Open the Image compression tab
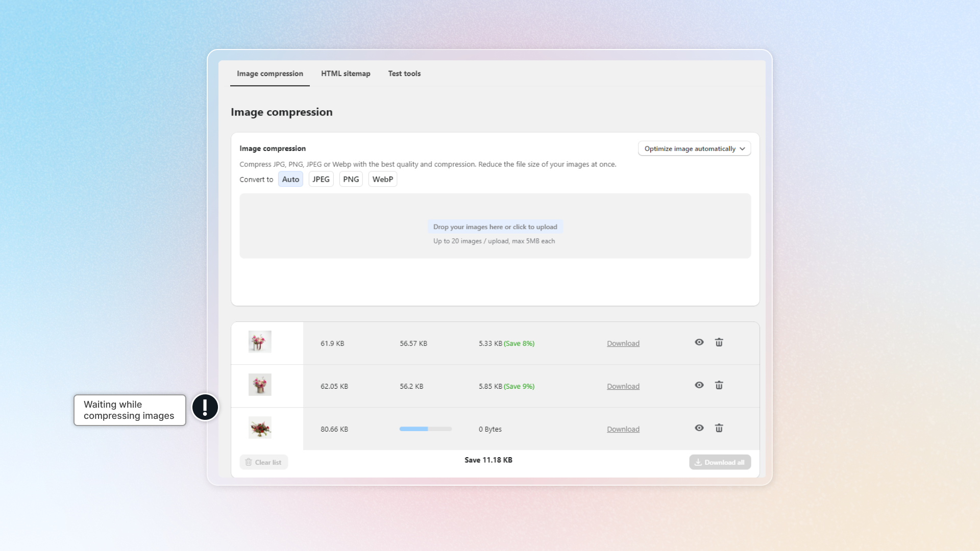 269,73
